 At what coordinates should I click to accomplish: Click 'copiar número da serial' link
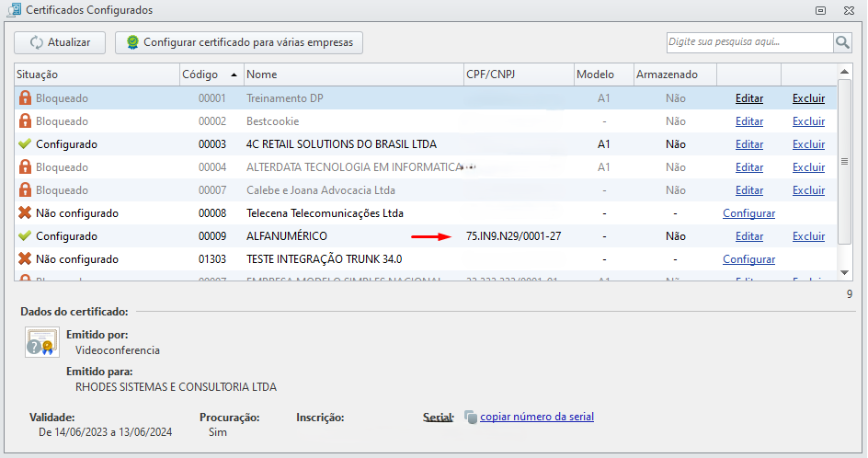pyautogui.click(x=536, y=417)
